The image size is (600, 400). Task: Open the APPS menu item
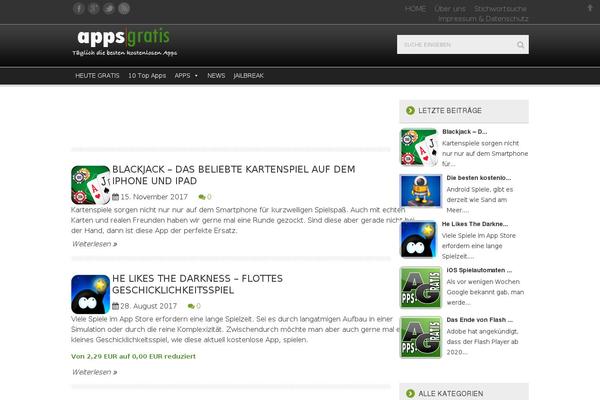click(183, 76)
